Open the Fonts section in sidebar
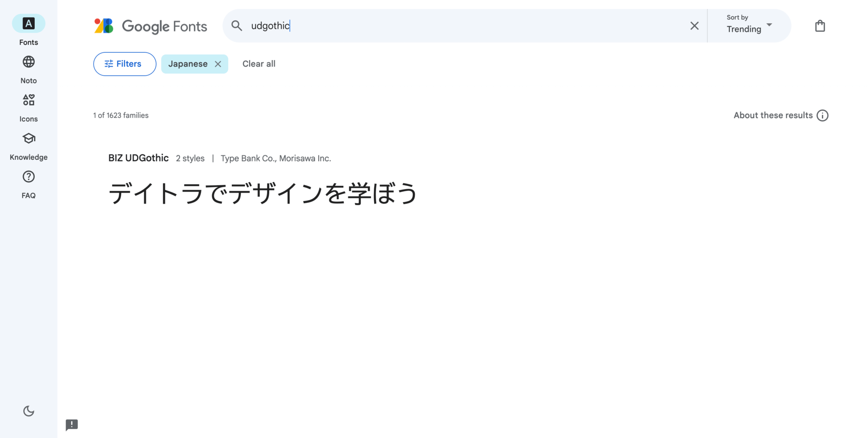Viewport: 868px width, 438px height. point(28,24)
